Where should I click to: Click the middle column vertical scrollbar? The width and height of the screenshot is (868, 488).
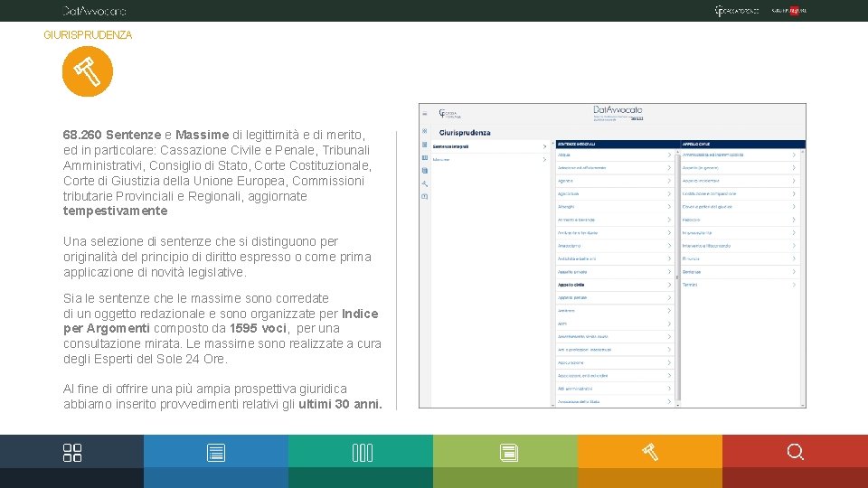click(x=677, y=277)
